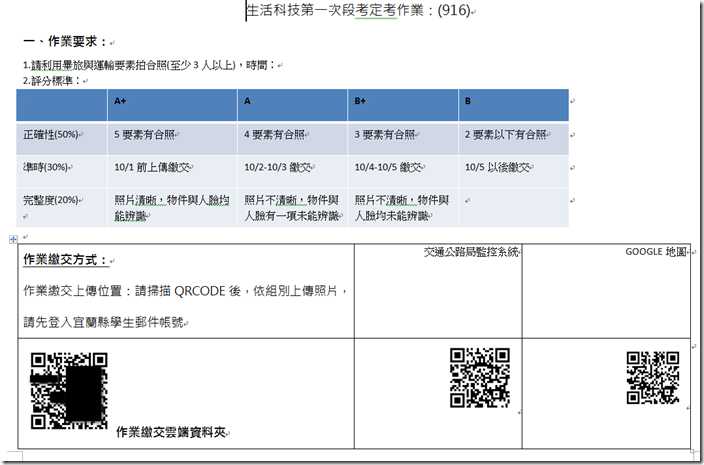Click the table move handle icon

[x=13, y=240]
